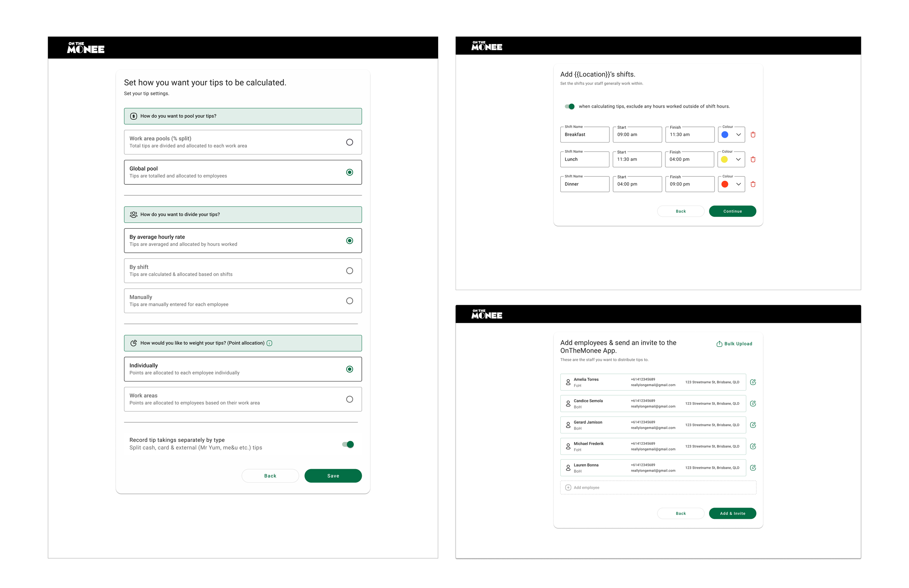Choose the By shift radio option

click(x=349, y=271)
